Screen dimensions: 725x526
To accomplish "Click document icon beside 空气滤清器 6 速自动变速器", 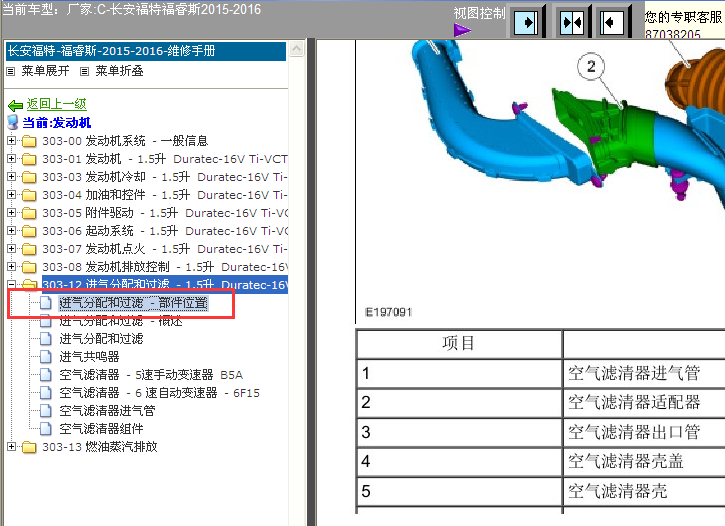I will (45, 393).
